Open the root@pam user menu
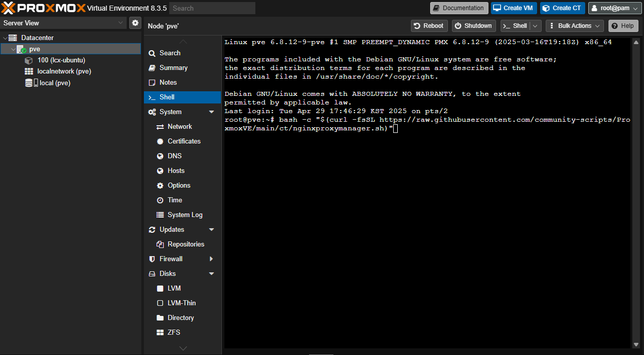Screen dimensions: 644x355 615,8
